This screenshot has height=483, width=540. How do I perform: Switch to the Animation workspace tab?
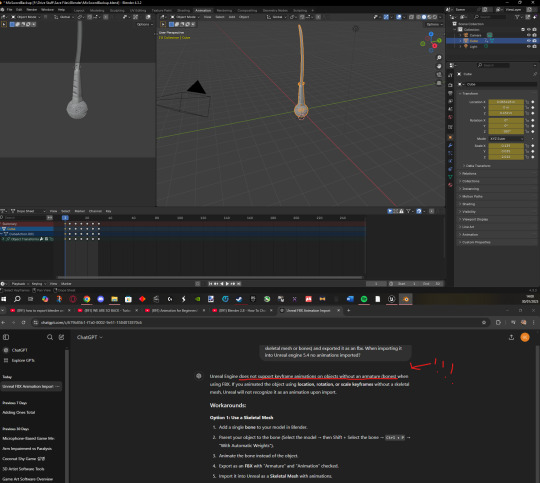[x=203, y=10]
